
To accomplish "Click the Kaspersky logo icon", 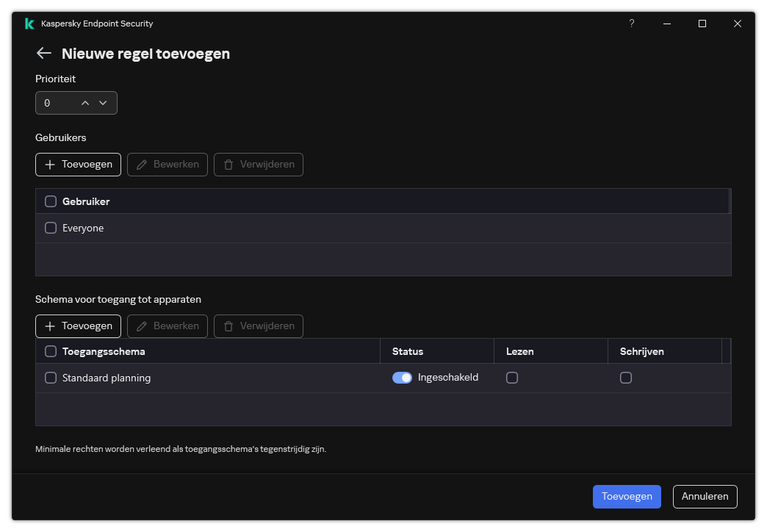I will 29,24.
